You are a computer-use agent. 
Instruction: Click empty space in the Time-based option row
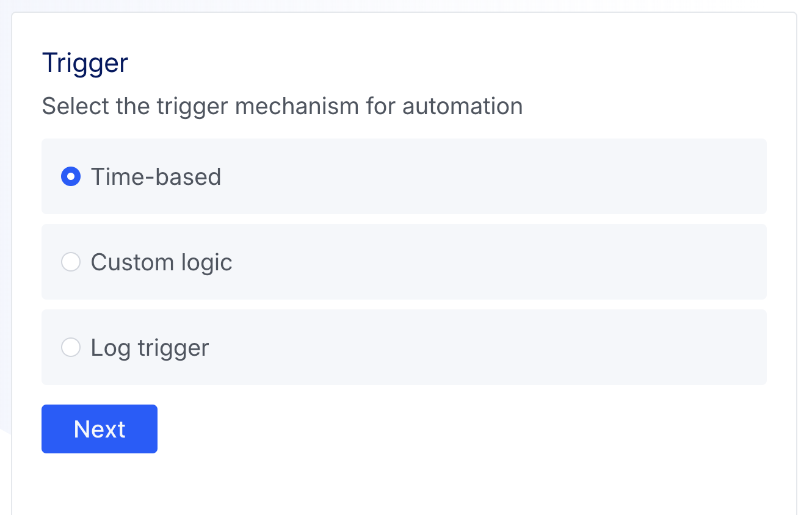coord(488,177)
